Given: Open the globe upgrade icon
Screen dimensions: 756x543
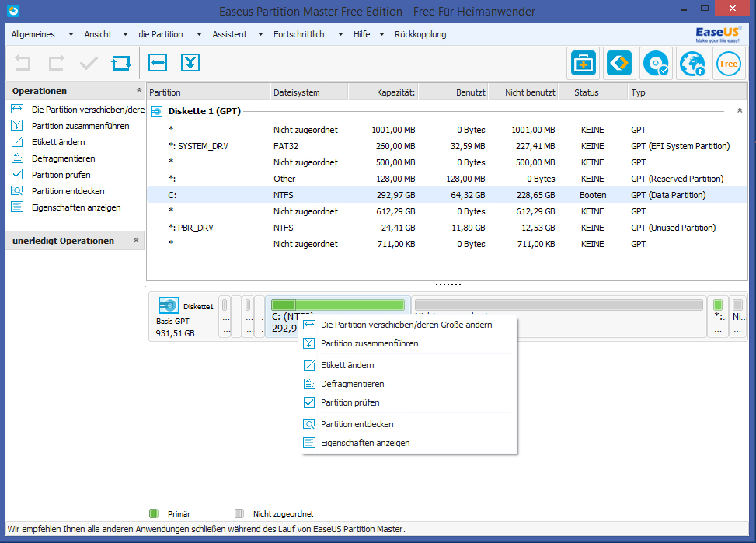Looking at the screenshot, I should [692, 63].
